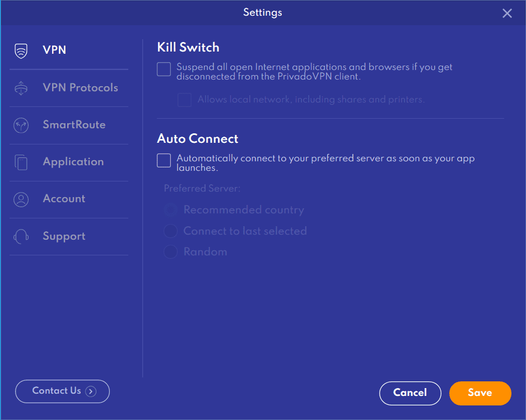
Task: Click the Application windows icon
Action: [x=21, y=162]
